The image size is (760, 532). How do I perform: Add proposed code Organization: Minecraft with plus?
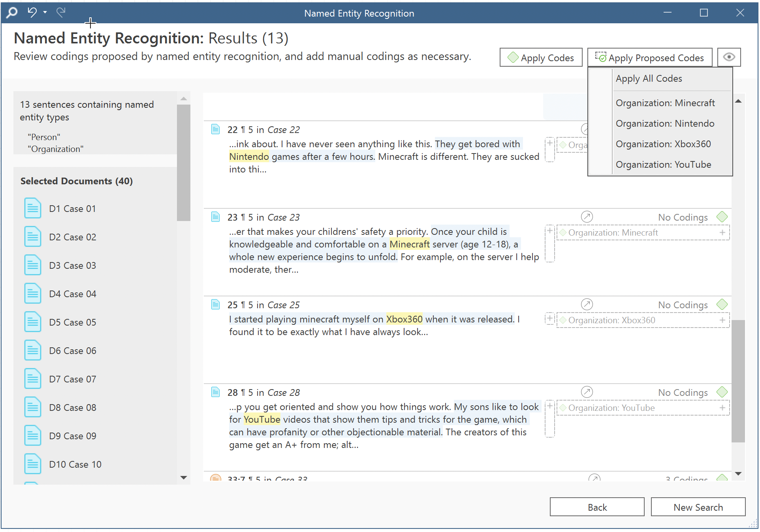[722, 232]
